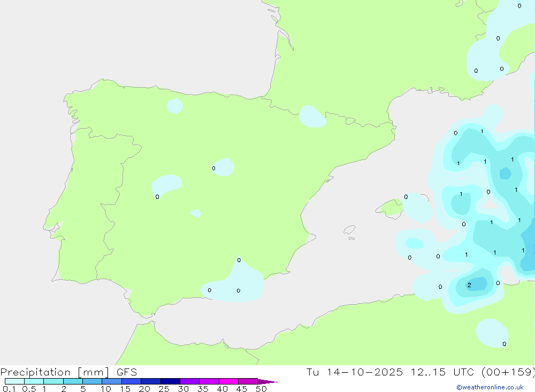Click the "Tu 14-10-2025" date text
The image size is (535, 392).
[355, 372]
